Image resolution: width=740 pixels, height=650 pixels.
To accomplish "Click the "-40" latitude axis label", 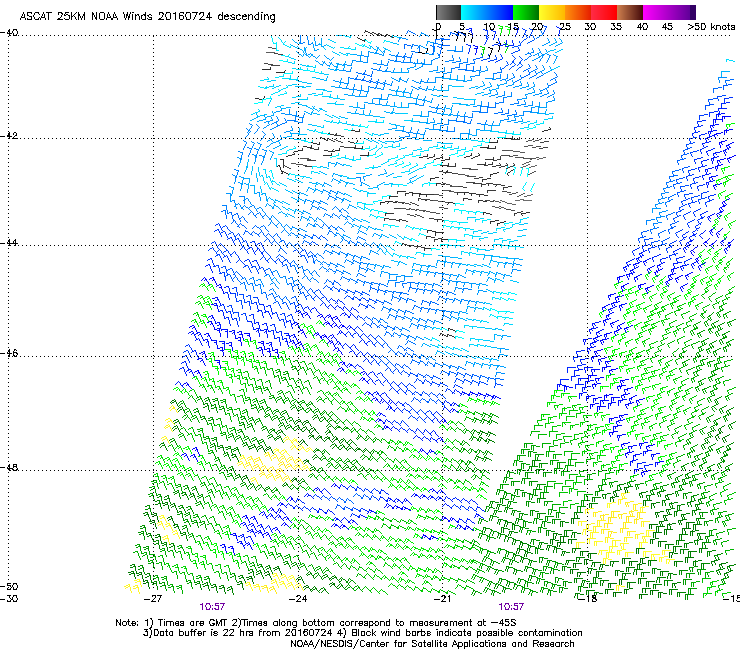I will tap(9, 33).
